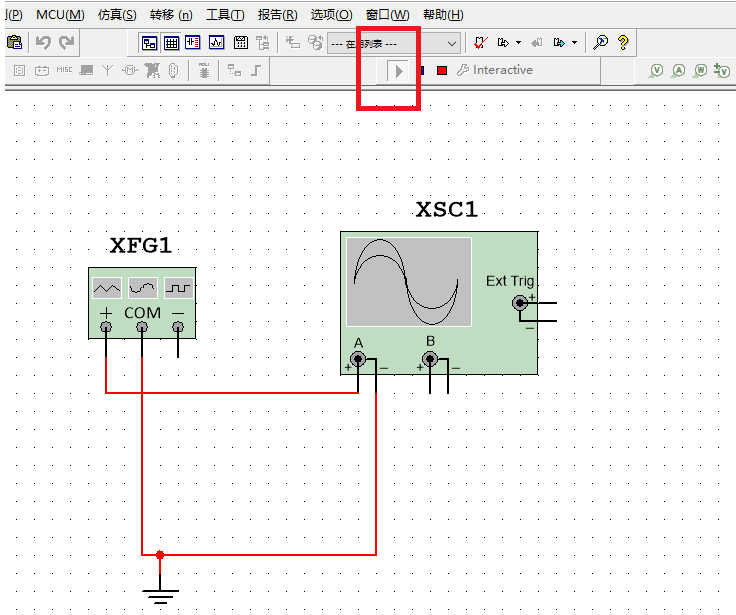Screen dimensions: 736x615
Task: Place a voltage probe (V) icon
Action: click(656, 71)
